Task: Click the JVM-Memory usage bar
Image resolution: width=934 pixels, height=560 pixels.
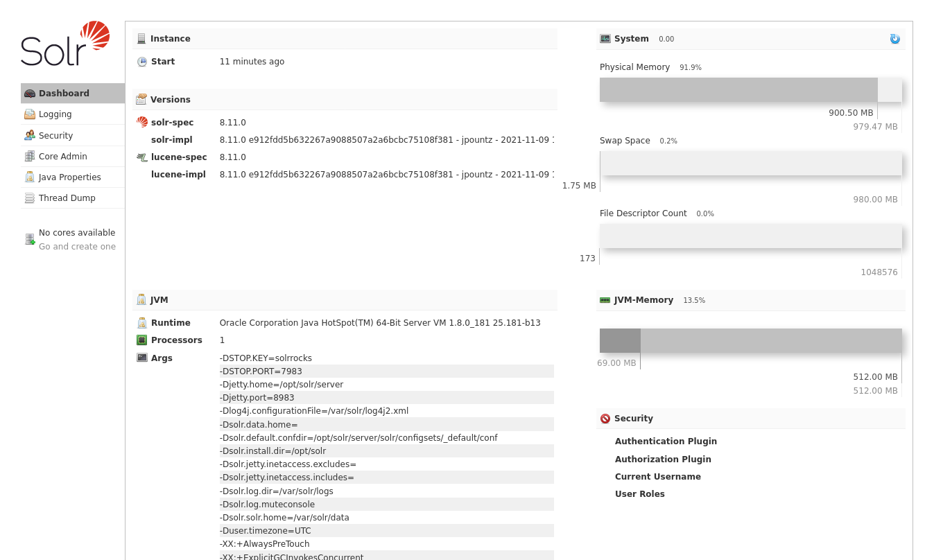Action: [x=751, y=340]
